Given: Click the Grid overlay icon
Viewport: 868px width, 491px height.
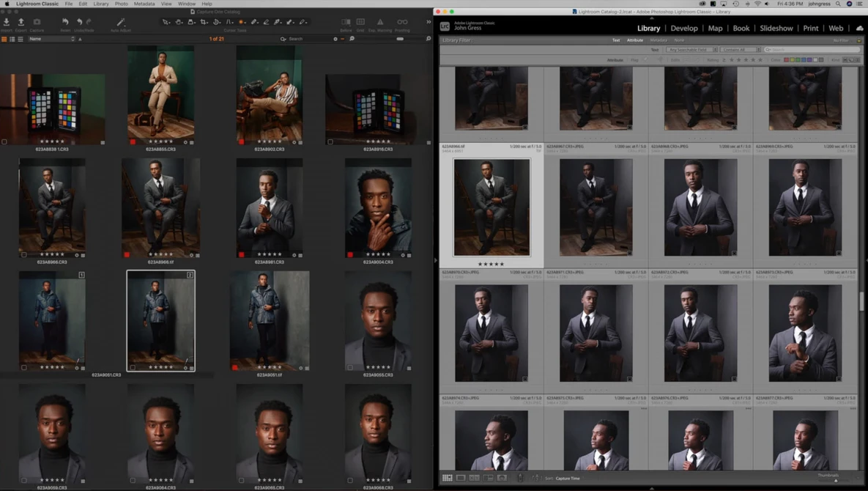Looking at the screenshot, I should coord(360,21).
